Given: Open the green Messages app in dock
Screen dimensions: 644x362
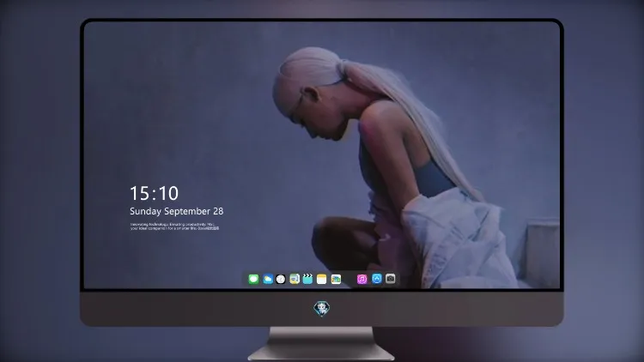Looking at the screenshot, I should pyautogui.click(x=253, y=279).
